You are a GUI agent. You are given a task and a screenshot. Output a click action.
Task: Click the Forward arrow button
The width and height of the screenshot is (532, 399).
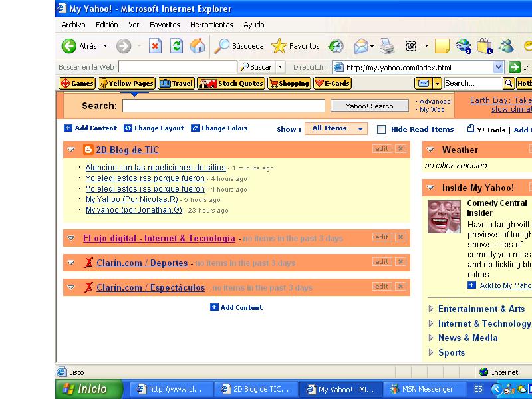tap(124, 46)
